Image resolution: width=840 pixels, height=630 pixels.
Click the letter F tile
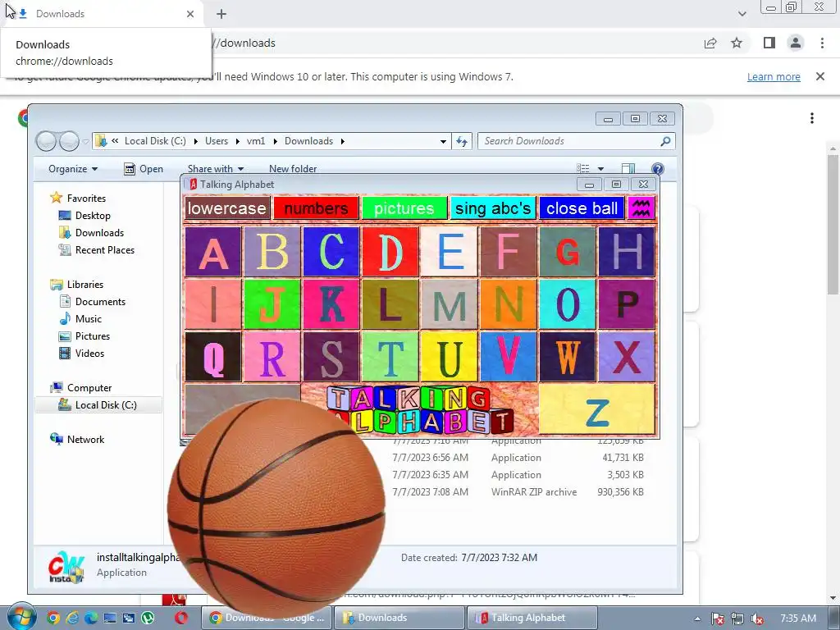[x=509, y=251]
